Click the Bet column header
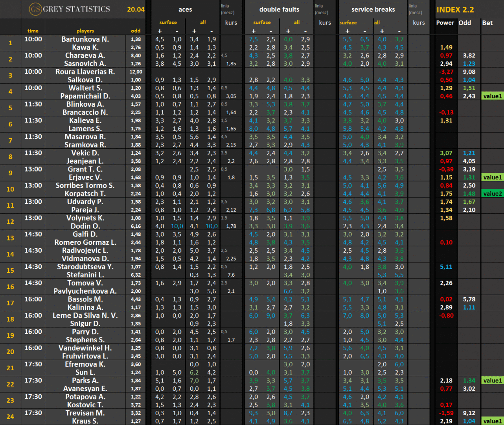The image size is (504, 425). coord(487,23)
